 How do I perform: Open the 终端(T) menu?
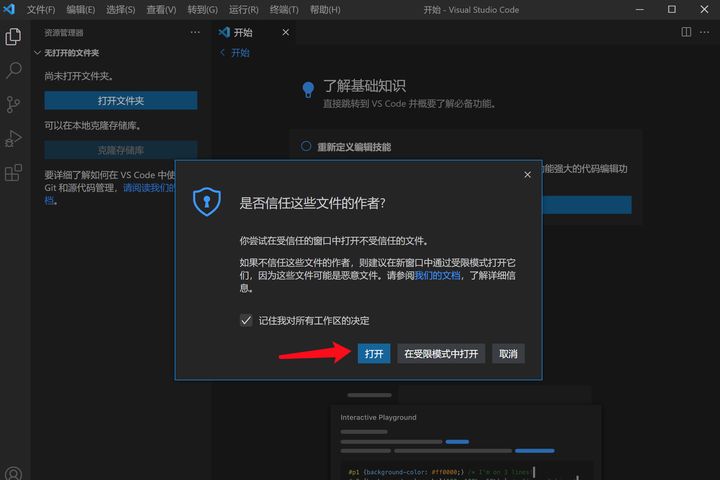(x=284, y=10)
